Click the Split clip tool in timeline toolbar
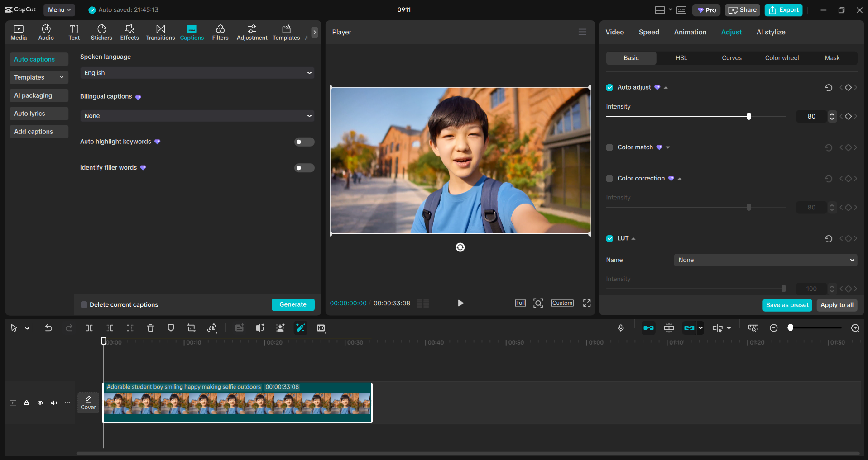868x460 pixels. click(x=89, y=327)
